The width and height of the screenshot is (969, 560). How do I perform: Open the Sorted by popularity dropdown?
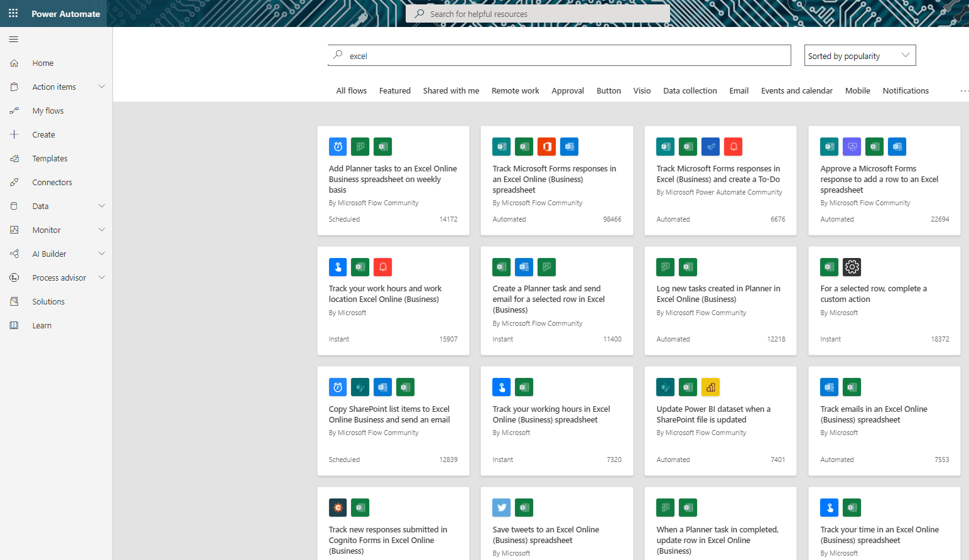pos(860,55)
